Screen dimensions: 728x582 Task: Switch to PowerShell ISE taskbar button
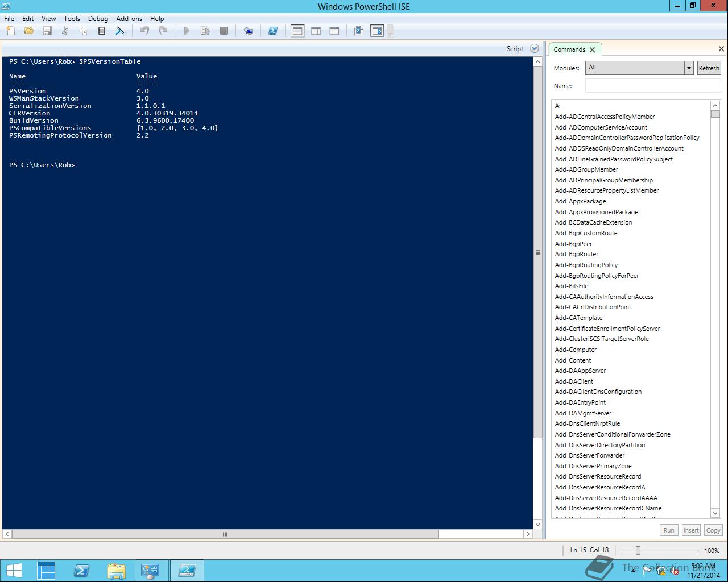pyautogui.click(x=187, y=570)
